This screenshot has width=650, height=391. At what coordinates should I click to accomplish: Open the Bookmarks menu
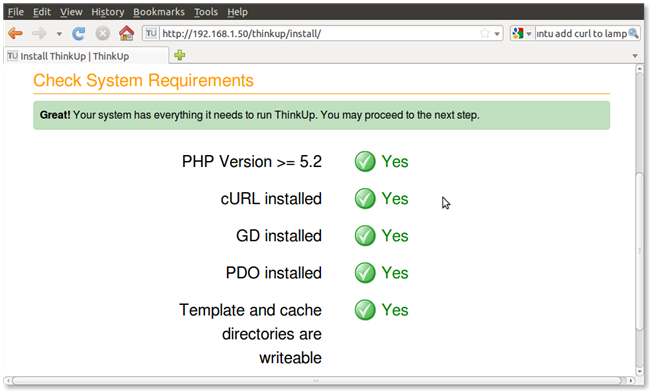pyautogui.click(x=159, y=12)
